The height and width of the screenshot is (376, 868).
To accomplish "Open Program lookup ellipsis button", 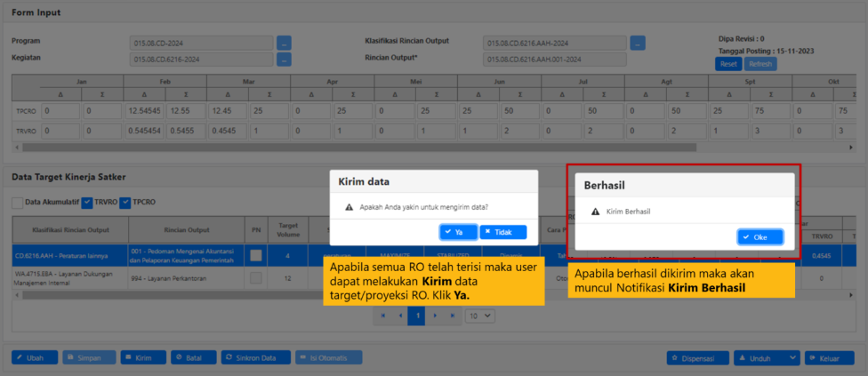I will [x=284, y=42].
